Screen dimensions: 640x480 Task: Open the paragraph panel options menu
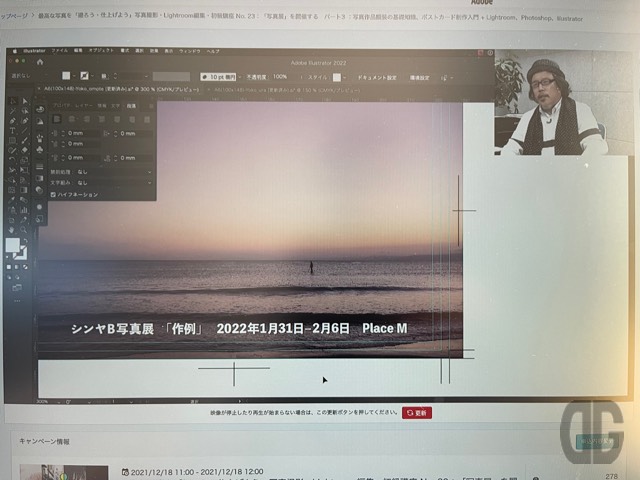[x=151, y=106]
